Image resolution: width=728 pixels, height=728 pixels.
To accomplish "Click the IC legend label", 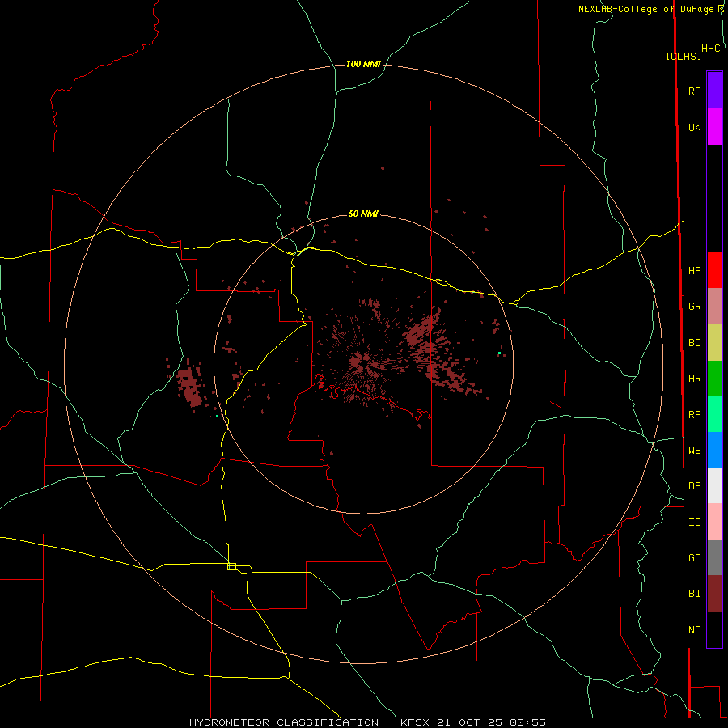I will [x=695, y=523].
